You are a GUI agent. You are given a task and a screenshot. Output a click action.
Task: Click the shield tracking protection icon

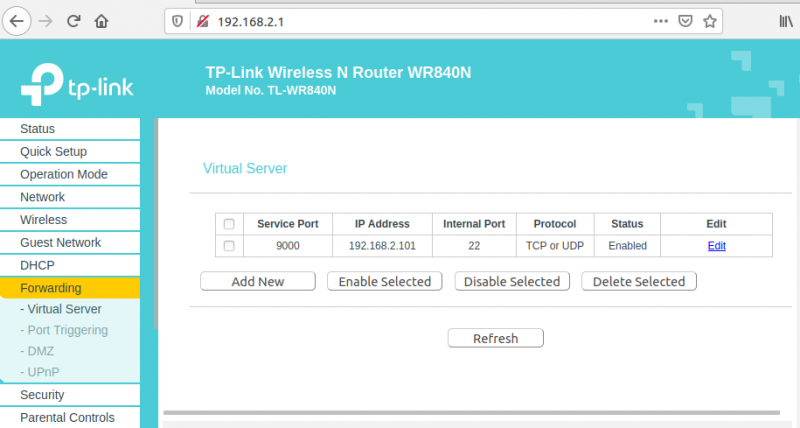(177, 21)
